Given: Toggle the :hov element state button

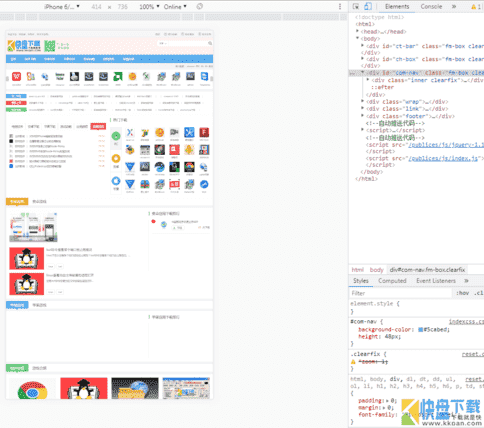Looking at the screenshot, I should coord(462,293).
